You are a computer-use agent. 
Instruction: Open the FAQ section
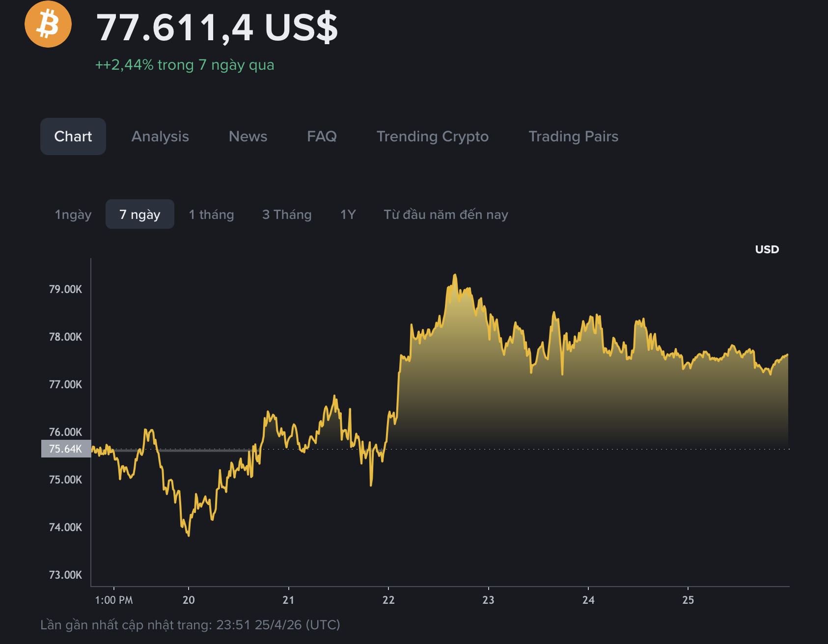click(x=322, y=136)
